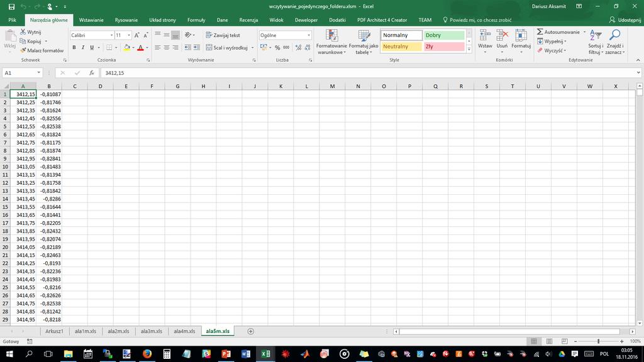Open Excel from the Windows taskbar

pyautogui.click(x=266, y=354)
